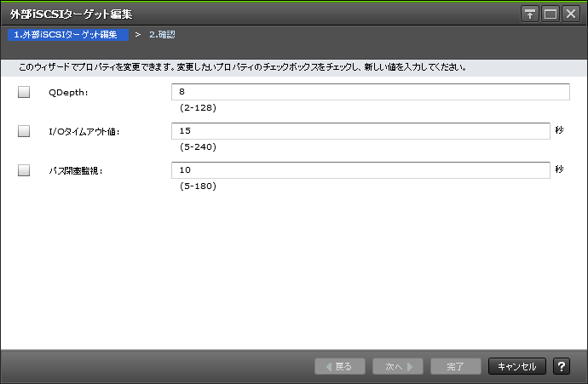The height and width of the screenshot is (384, 588).
Task: Click the path blockade watch field showing 10
Action: pyautogui.click(x=360, y=170)
